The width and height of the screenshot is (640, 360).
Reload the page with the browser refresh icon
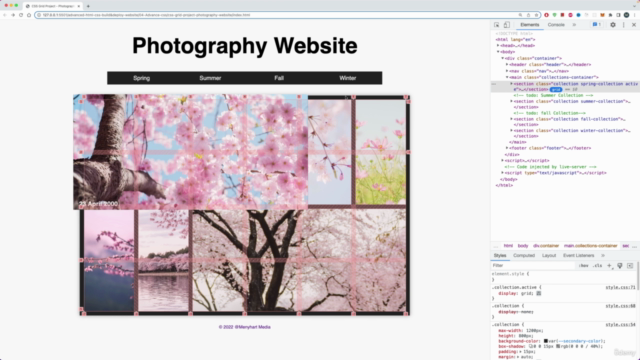coord(21,15)
